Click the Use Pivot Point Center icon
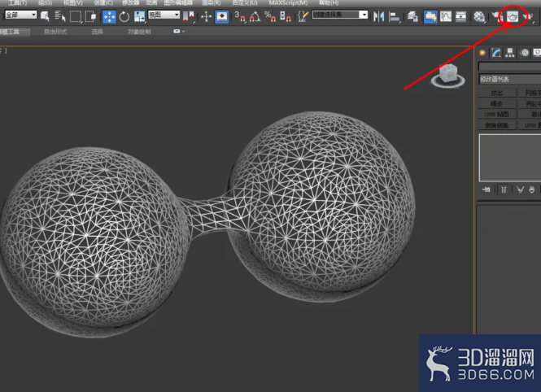The image size is (541, 392). pos(189,16)
